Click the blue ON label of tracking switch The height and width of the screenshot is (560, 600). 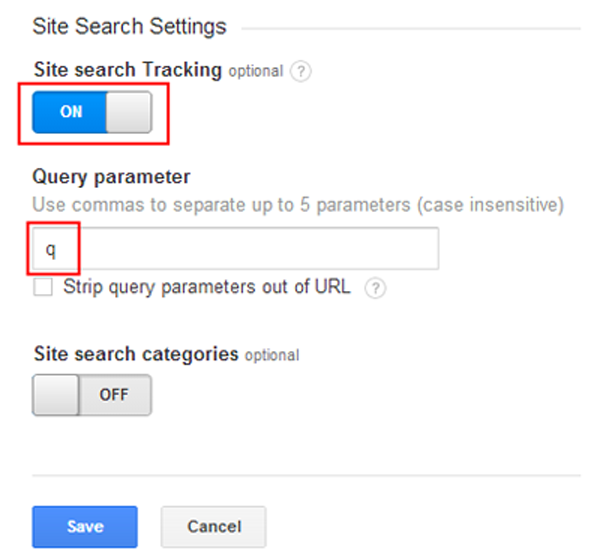coord(71,112)
